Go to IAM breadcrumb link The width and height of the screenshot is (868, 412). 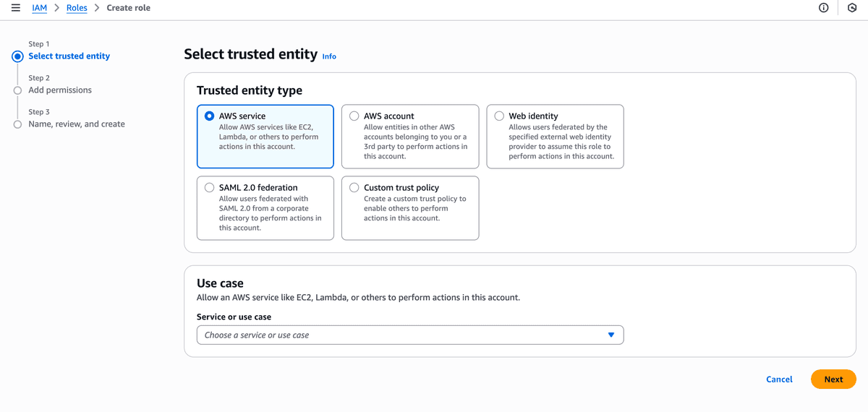pos(39,8)
